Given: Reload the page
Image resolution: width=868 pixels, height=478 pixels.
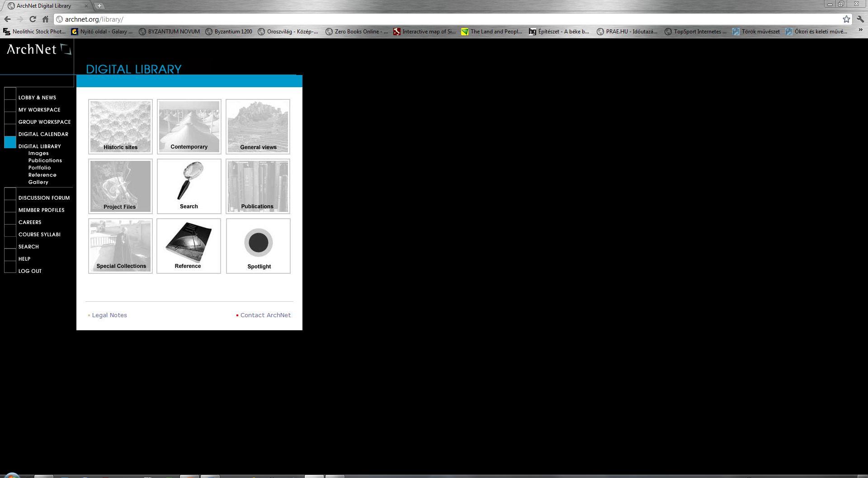Looking at the screenshot, I should (x=33, y=19).
